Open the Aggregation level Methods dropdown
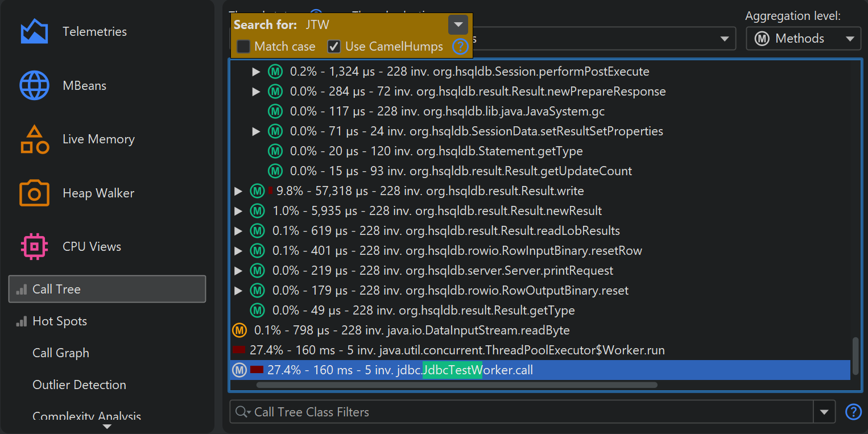The height and width of the screenshot is (434, 868). coord(803,39)
